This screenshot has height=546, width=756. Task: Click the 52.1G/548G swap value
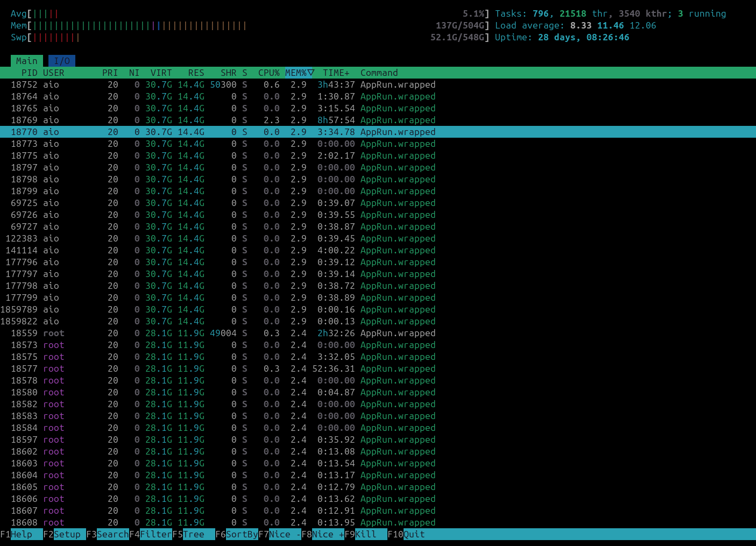tap(457, 37)
